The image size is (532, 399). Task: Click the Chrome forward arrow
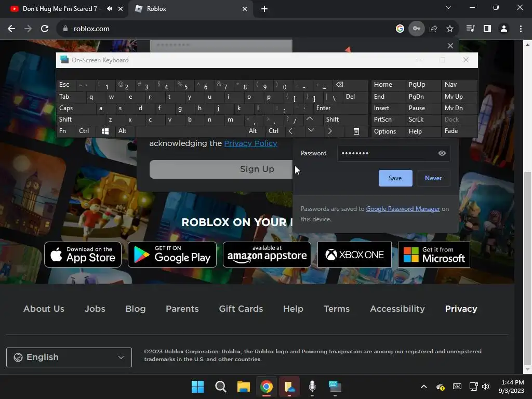pyautogui.click(x=28, y=29)
